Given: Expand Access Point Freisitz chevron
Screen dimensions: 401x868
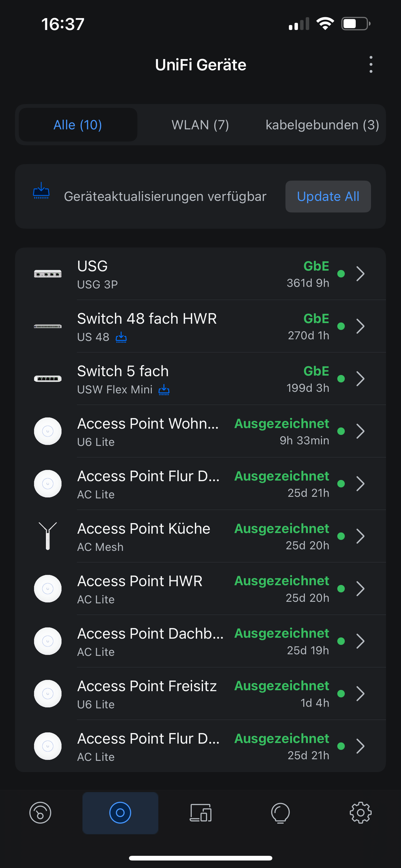Looking at the screenshot, I should 360,693.
